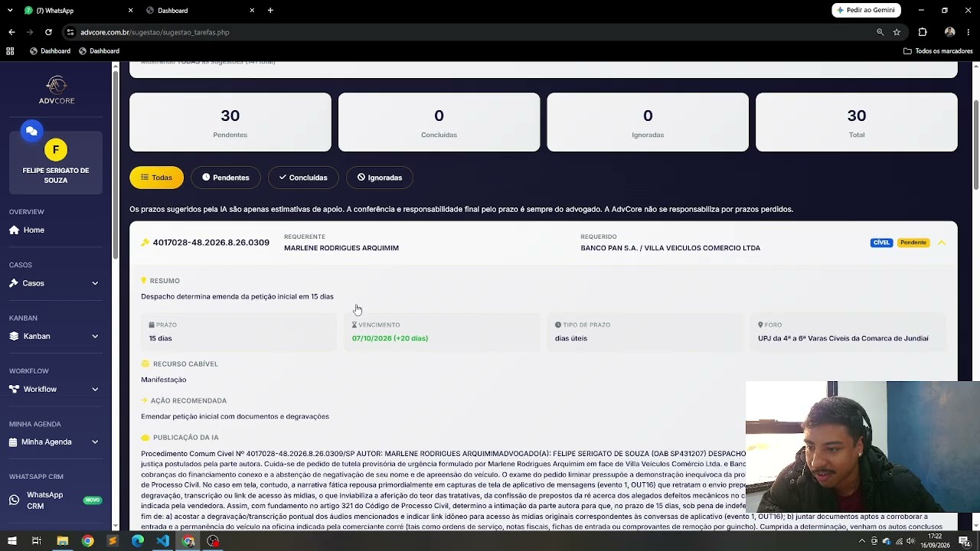Open Microsoft Edge from taskbar
Image resolution: width=980 pixels, height=551 pixels.
(x=138, y=541)
